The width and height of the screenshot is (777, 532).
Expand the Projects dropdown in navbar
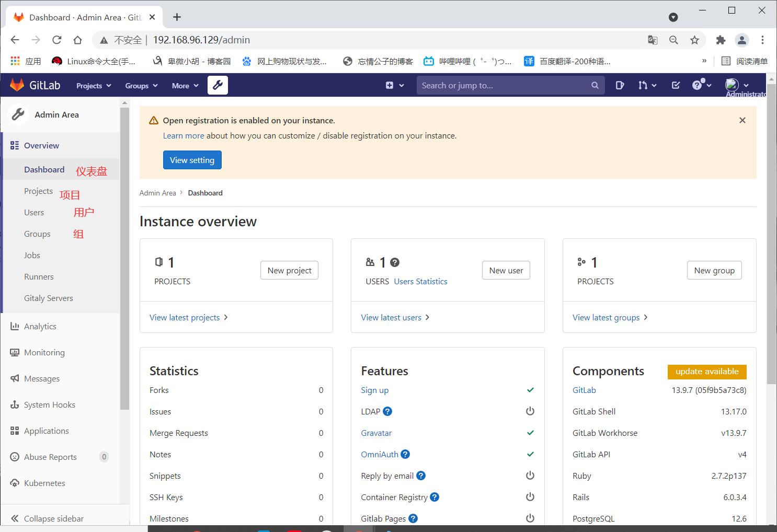tap(94, 86)
